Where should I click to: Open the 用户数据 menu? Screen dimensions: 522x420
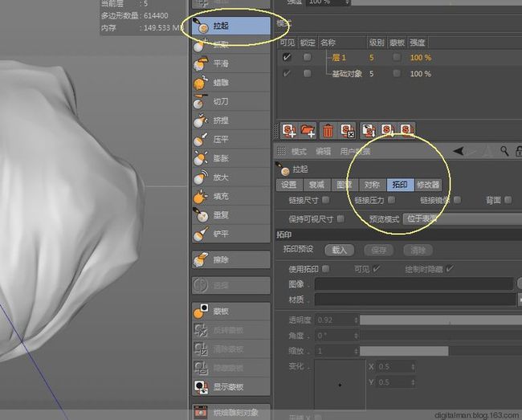coord(355,152)
